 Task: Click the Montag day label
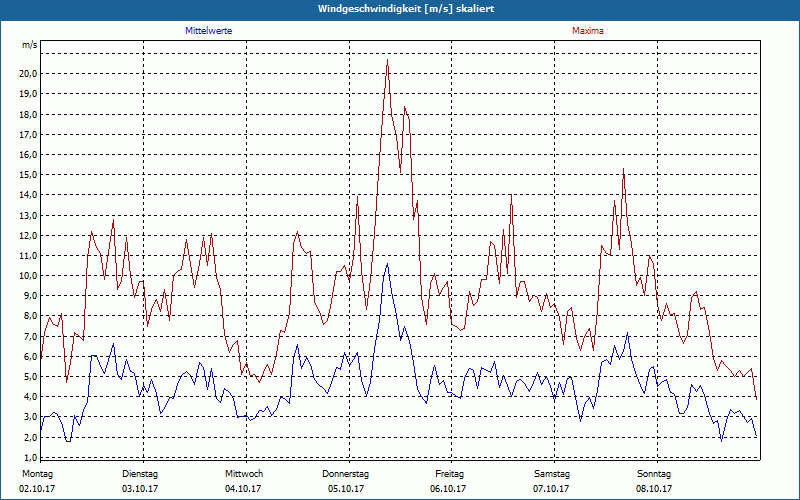[37, 474]
